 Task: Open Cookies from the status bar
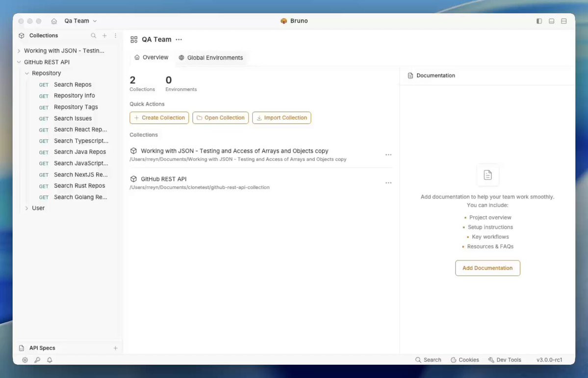[465, 360]
